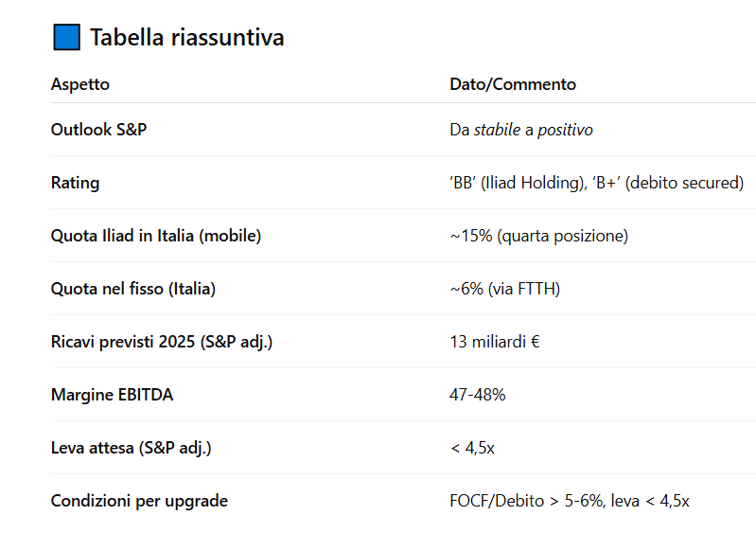Select 'Ricavi previsti 2025 (S&P adj.)' label
This screenshot has height=551, width=756.
(x=162, y=342)
